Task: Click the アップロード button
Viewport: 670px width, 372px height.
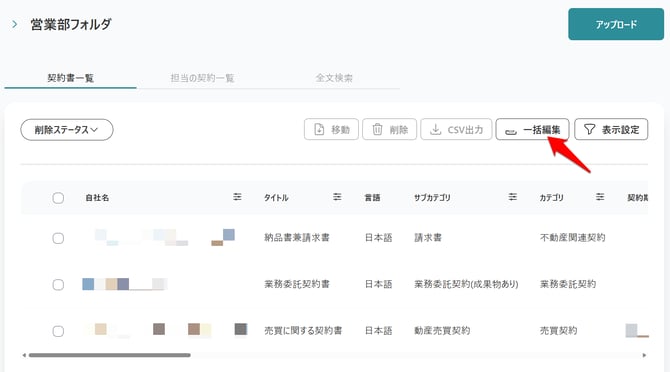Action: 616,24
